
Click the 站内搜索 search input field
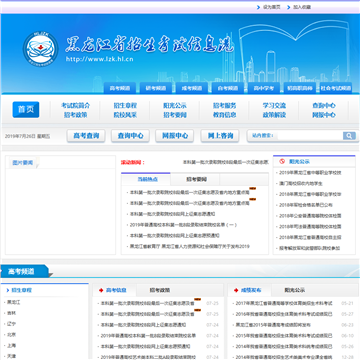[309, 136]
